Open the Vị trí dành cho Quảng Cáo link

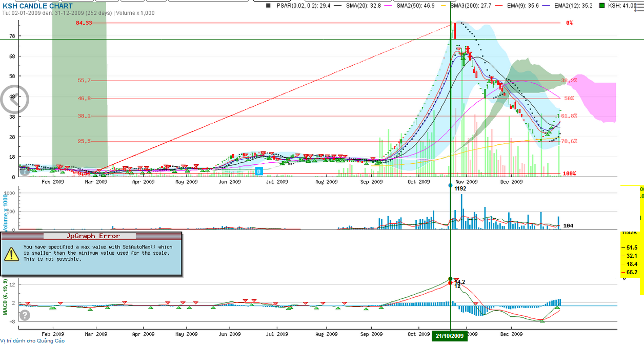[33, 340]
